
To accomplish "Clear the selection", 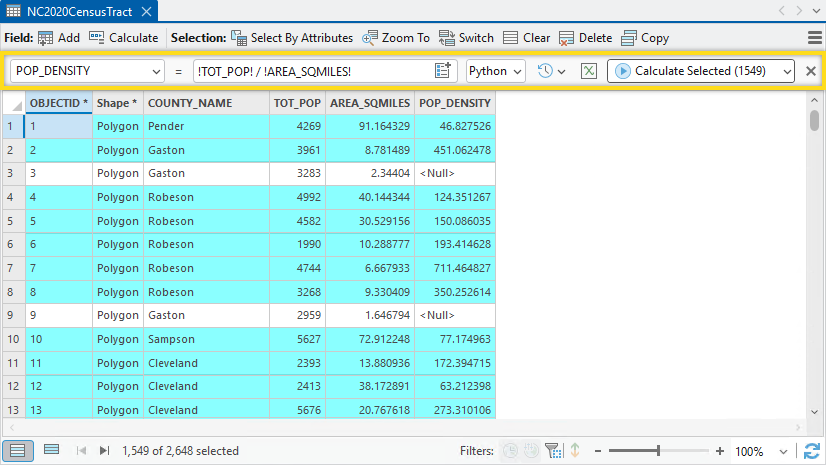I will point(527,38).
